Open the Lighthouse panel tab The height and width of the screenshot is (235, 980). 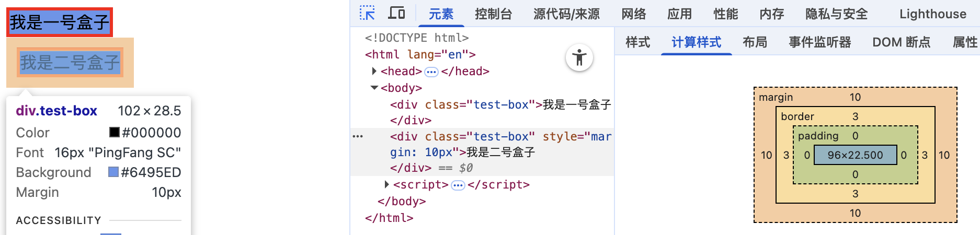pyautogui.click(x=932, y=14)
